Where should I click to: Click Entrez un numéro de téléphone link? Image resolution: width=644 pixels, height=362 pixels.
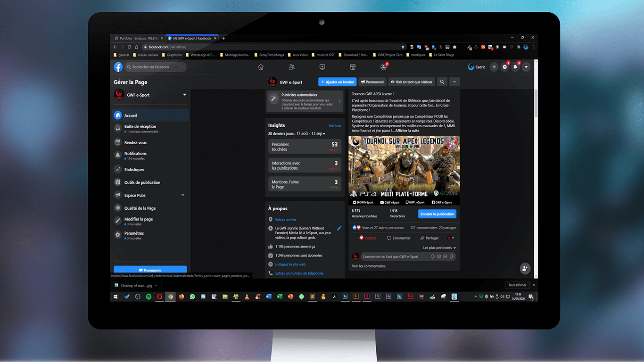[299, 273]
